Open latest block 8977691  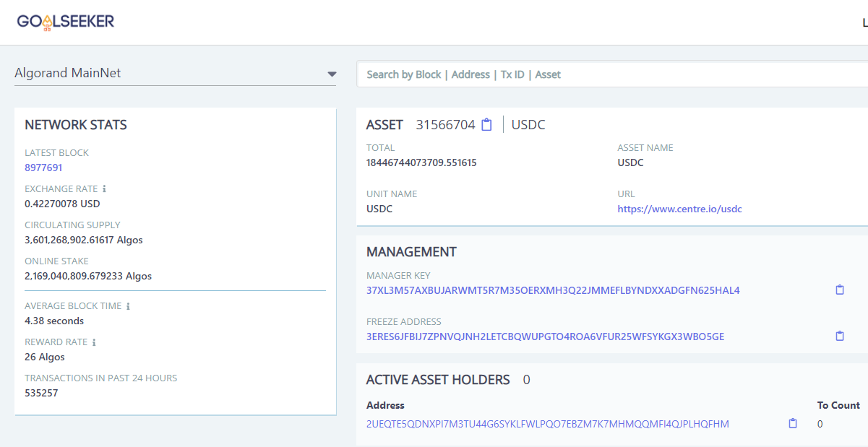(43, 168)
